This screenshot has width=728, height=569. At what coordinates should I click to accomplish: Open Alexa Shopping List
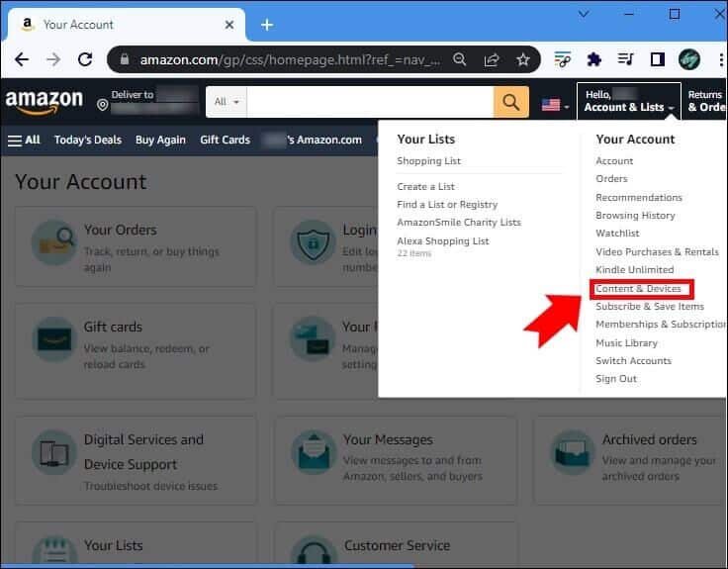[442, 241]
